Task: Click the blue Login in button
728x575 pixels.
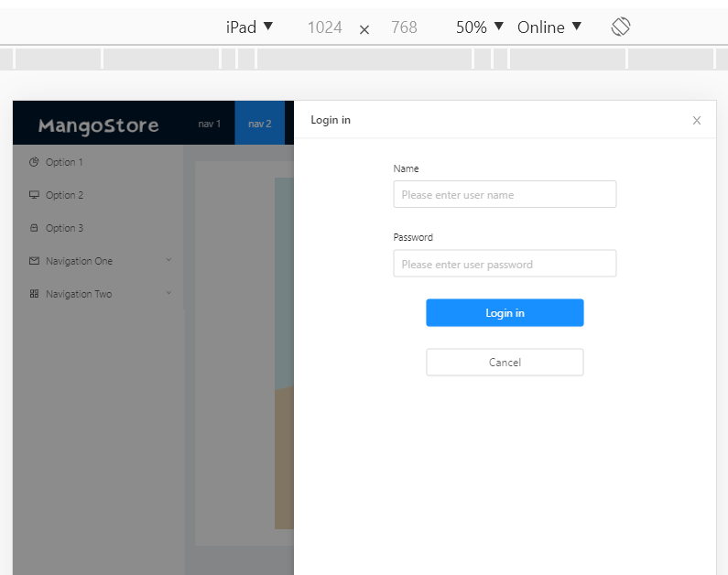Action: [x=505, y=313]
